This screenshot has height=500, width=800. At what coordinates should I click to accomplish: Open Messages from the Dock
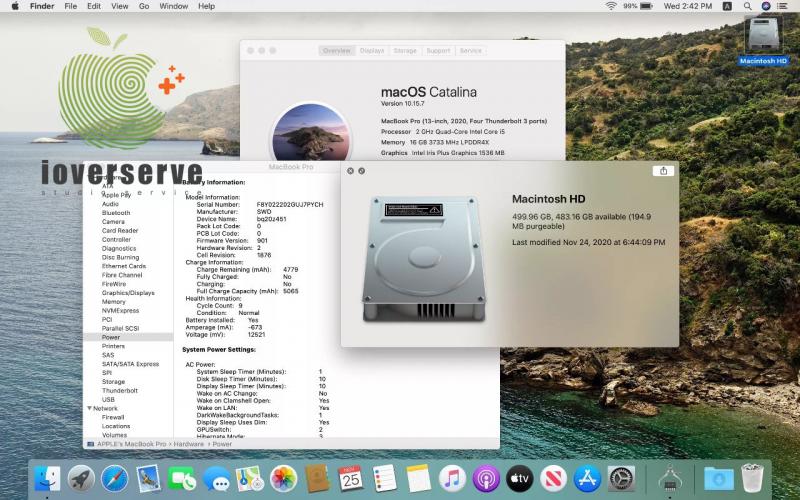tap(216, 479)
